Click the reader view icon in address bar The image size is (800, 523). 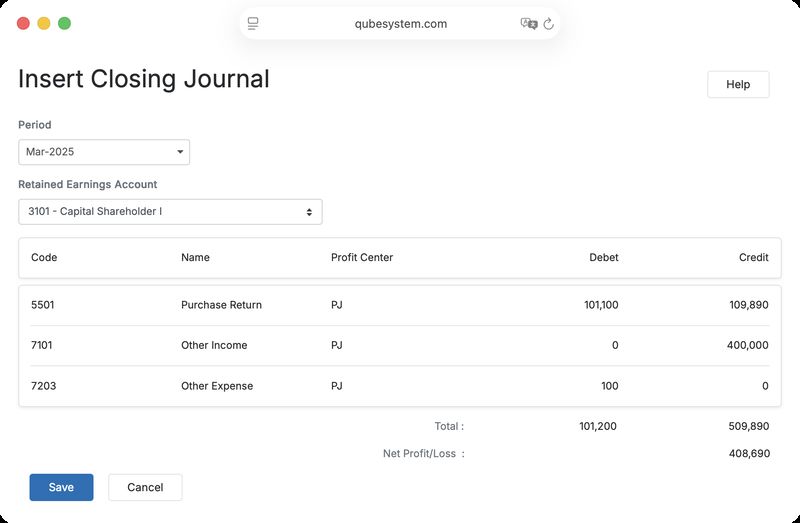(x=253, y=23)
